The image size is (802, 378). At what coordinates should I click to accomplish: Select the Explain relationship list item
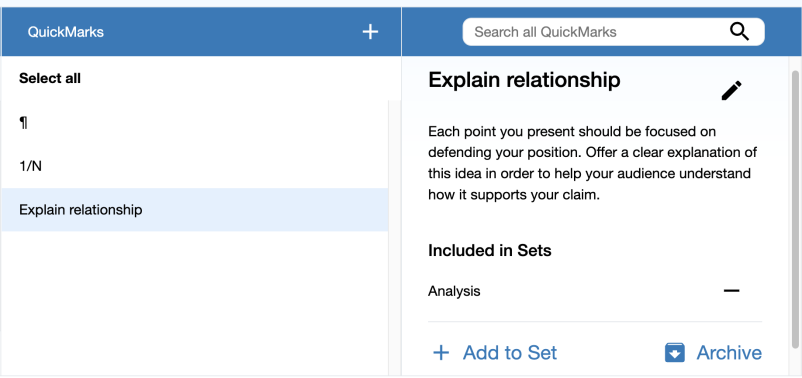pyautogui.click(x=194, y=210)
